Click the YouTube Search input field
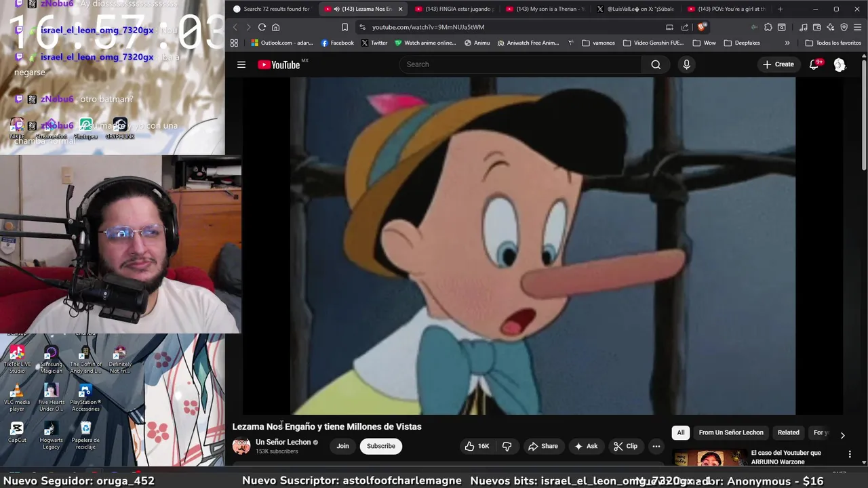Image resolution: width=868 pixels, height=488 pixels. 520,64
